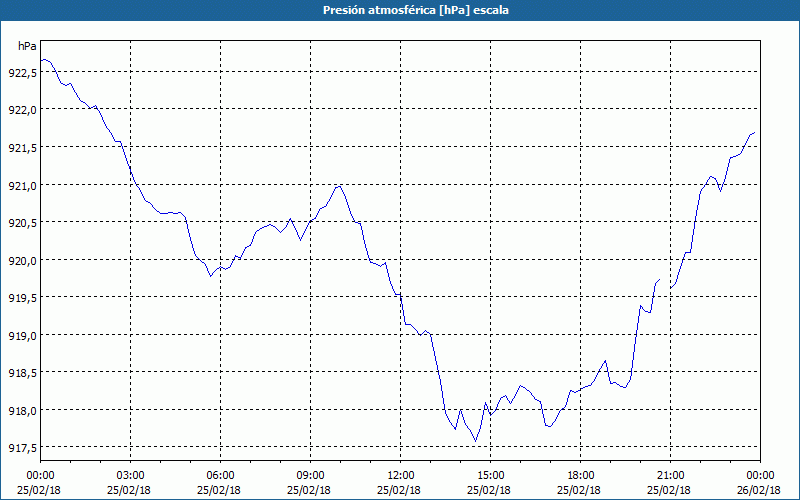Select the 921,0 y-axis value
The image size is (800, 500).
coord(22,187)
